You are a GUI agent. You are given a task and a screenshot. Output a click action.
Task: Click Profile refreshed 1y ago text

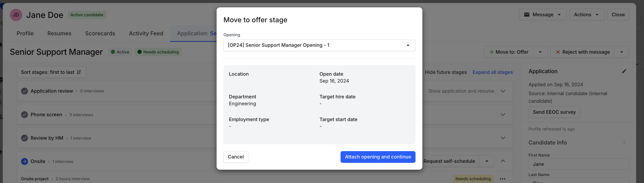coord(551,129)
